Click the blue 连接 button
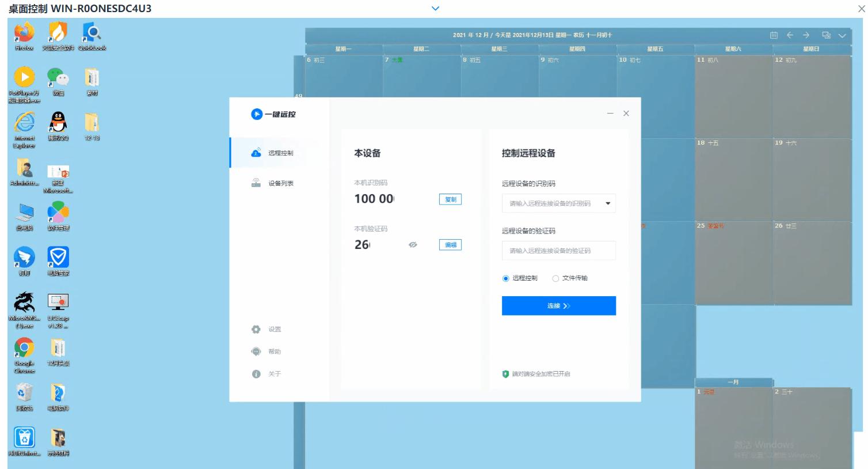This screenshot has height=469, width=868. (559, 306)
